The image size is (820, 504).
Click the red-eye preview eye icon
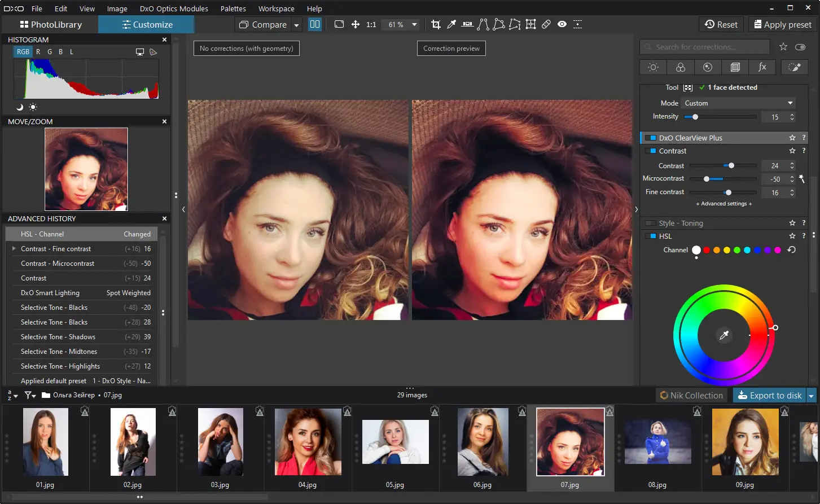coord(562,24)
